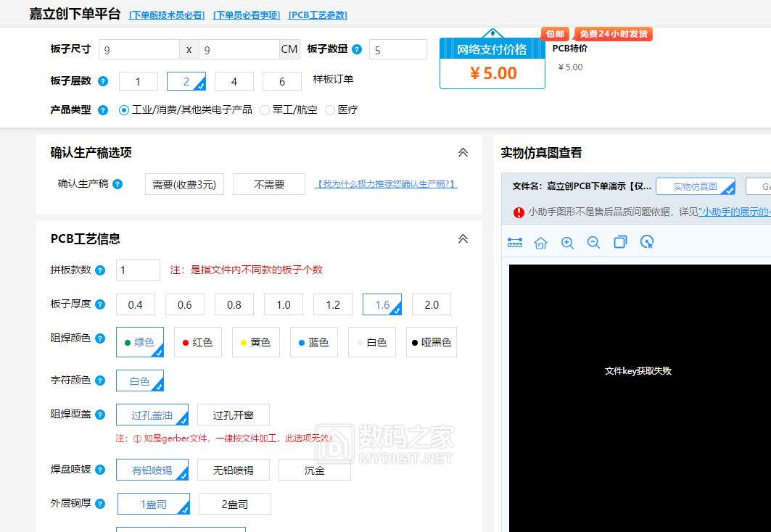Click the layer copy icon in simulation toolbar

point(621,241)
